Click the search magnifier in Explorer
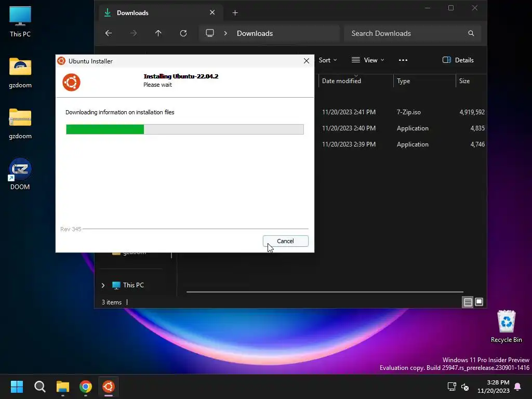The height and width of the screenshot is (399, 532). click(x=471, y=33)
